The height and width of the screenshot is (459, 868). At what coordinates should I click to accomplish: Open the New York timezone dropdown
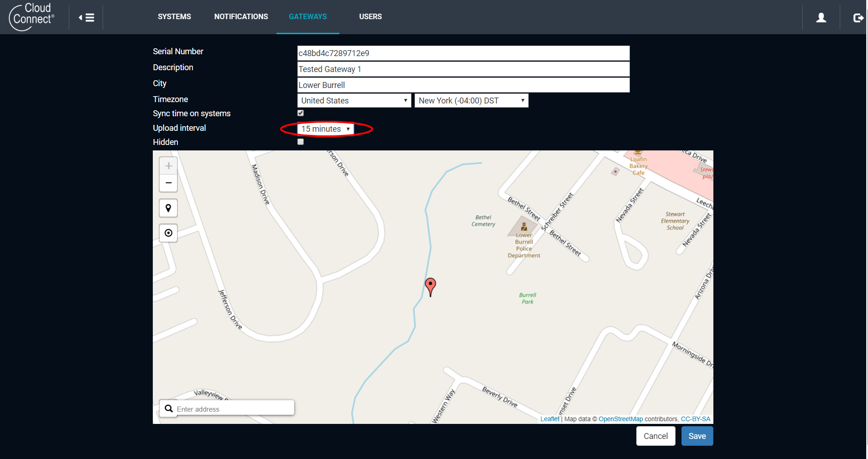471,101
